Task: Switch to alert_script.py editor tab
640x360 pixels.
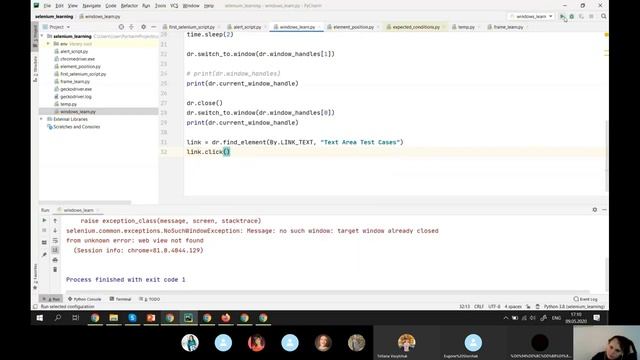Action: (247, 27)
